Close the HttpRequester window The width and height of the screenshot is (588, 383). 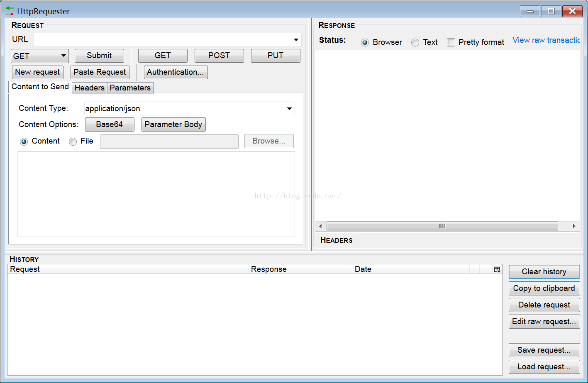[x=572, y=11]
